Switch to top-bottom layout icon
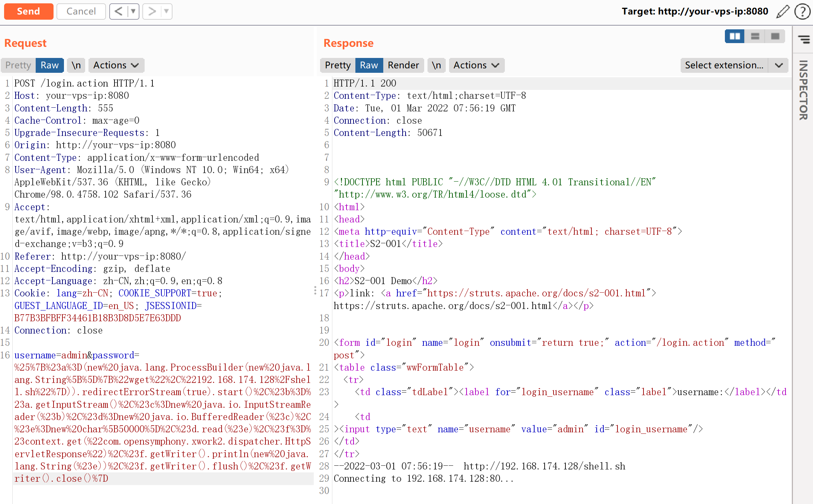This screenshot has height=504, width=813. pos(755,36)
